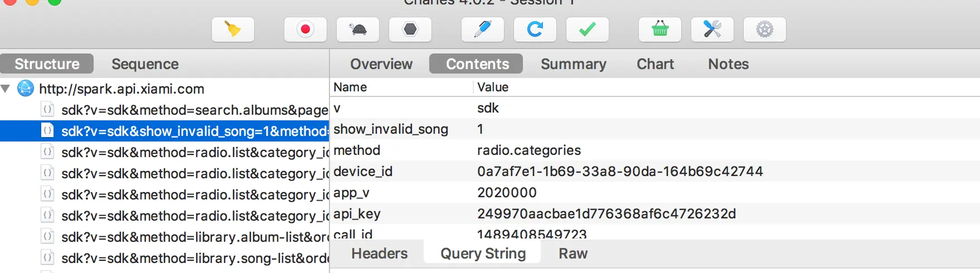
Task: Open the Notes tab
Action: [x=729, y=64]
